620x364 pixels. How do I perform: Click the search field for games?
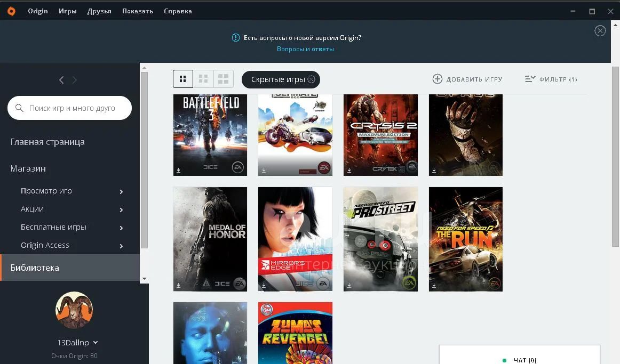pyautogui.click(x=69, y=108)
